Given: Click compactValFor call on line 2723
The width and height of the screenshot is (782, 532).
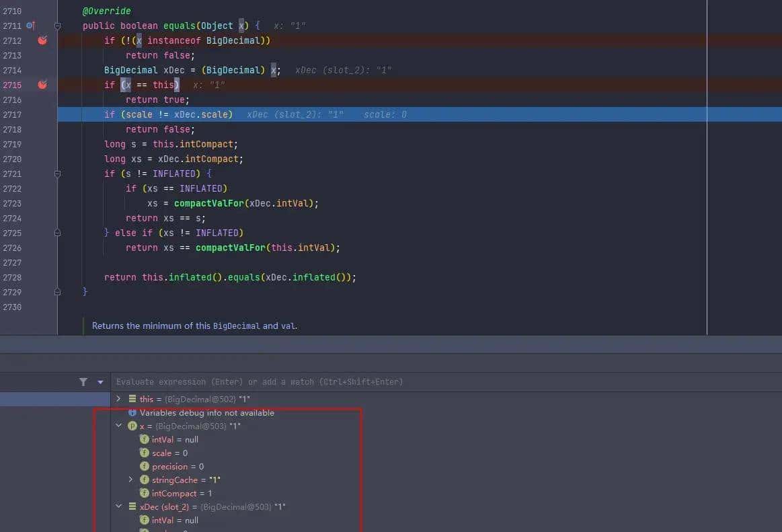Looking at the screenshot, I should pos(208,203).
